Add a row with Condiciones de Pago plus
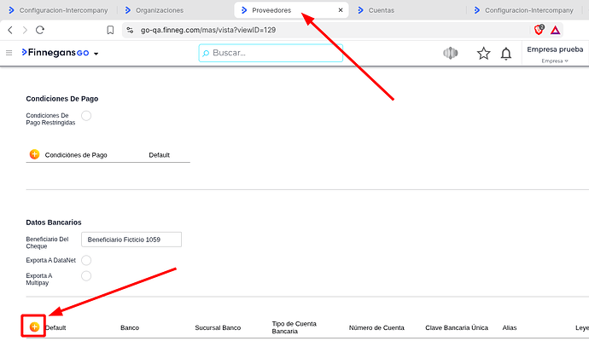Image resolution: width=589 pixels, height=364 pixels. click(34, 154)
